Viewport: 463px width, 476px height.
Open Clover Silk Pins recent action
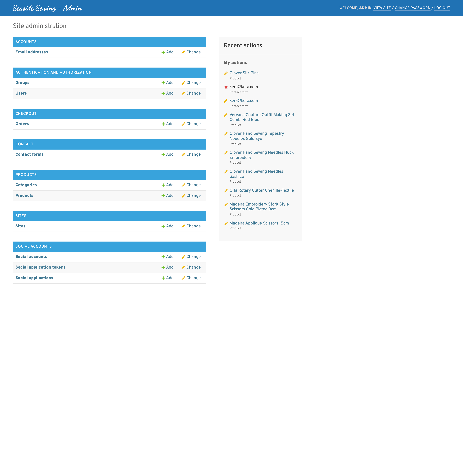coord(244,73)
